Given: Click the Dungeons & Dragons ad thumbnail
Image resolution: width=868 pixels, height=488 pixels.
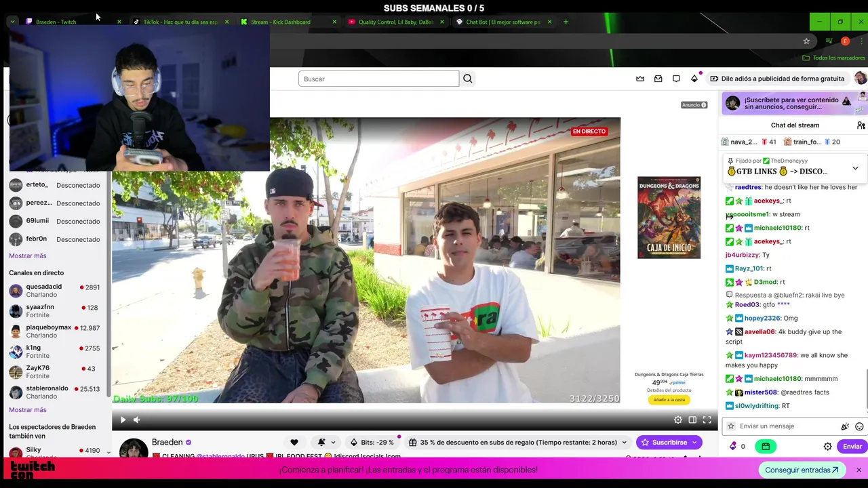Looking at the screenshot, I should pos(669,218).
